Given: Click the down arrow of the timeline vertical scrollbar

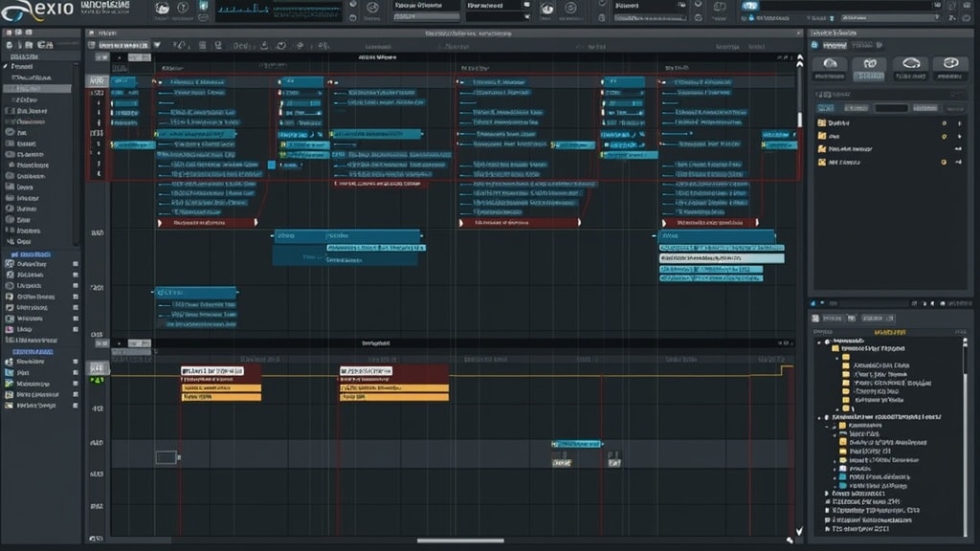Looking at the screenshot, I should click(799, 531).
